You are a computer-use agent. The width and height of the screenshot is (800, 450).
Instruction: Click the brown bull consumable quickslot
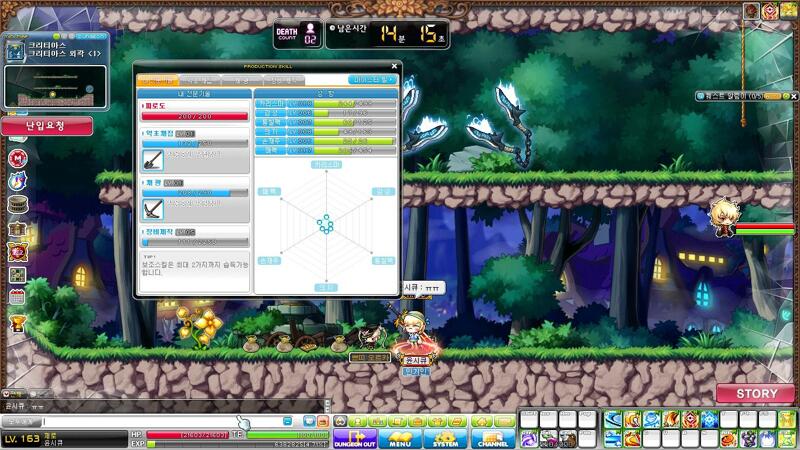[x=568, y=438]
